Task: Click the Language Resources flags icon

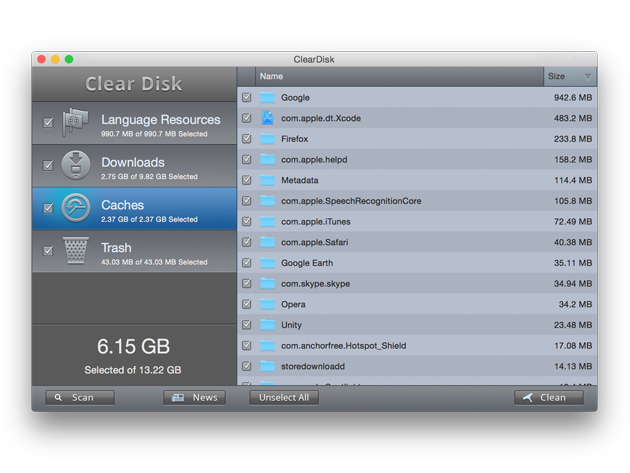Action: 75,122
